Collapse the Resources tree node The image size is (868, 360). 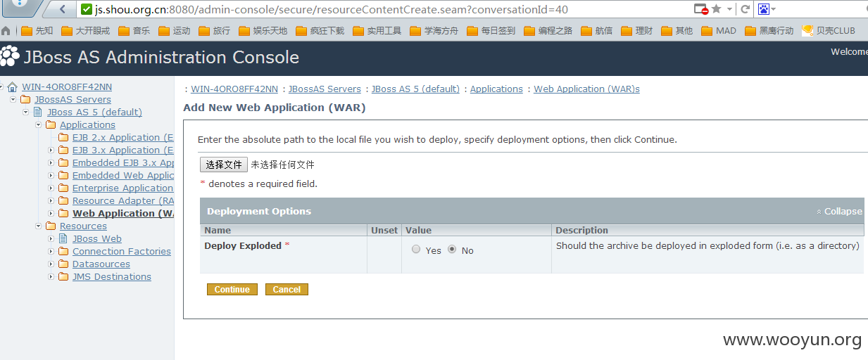(x=39, y=226)
